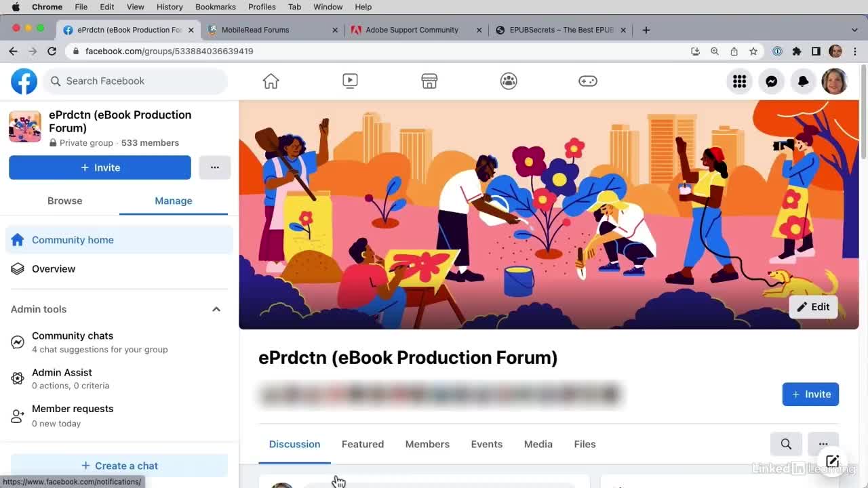Select the Featured tab
868x488 pixels.
pos(363,445)
